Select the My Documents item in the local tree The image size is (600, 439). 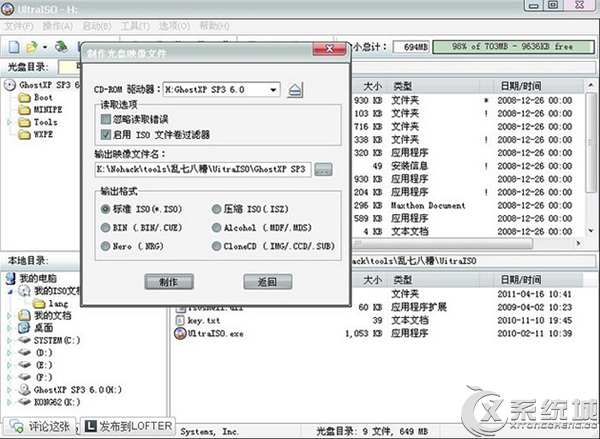pyautogui.click(x=45, y=315)
